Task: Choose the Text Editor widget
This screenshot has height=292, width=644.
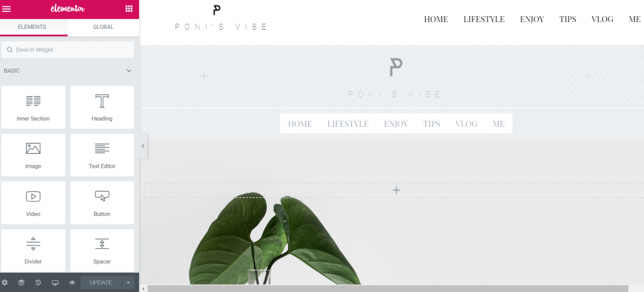Action: (102, 155)
